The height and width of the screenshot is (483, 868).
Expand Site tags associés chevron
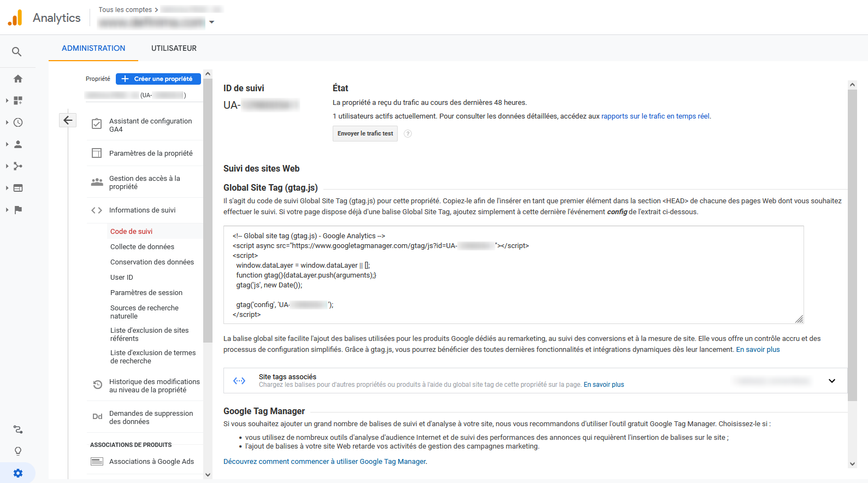point(832,381)
